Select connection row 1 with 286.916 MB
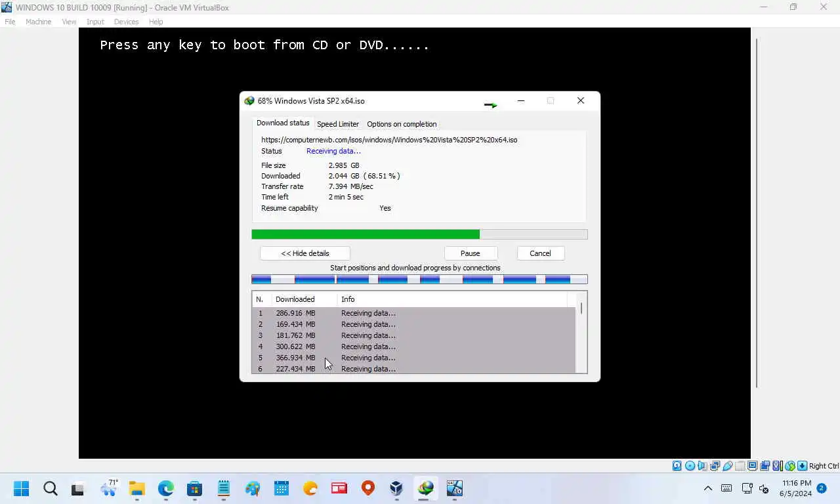Image resolution: width=840 pixels, height=504 pixels. tap(413, 313)
